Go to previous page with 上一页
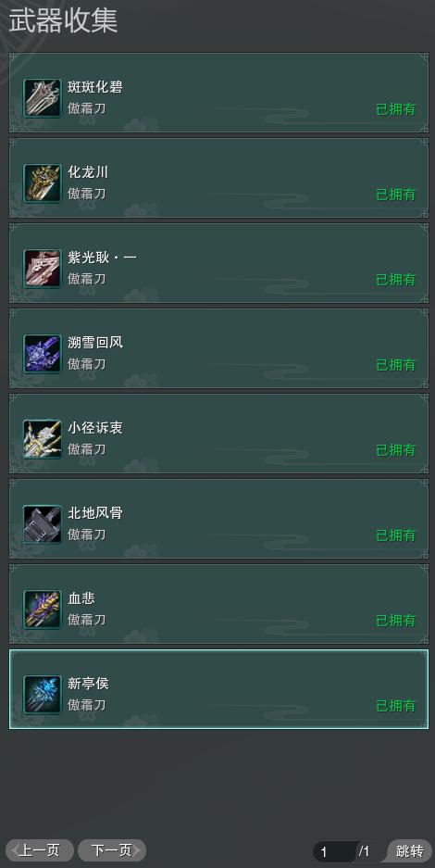435x868 pixels. [39, 850]
